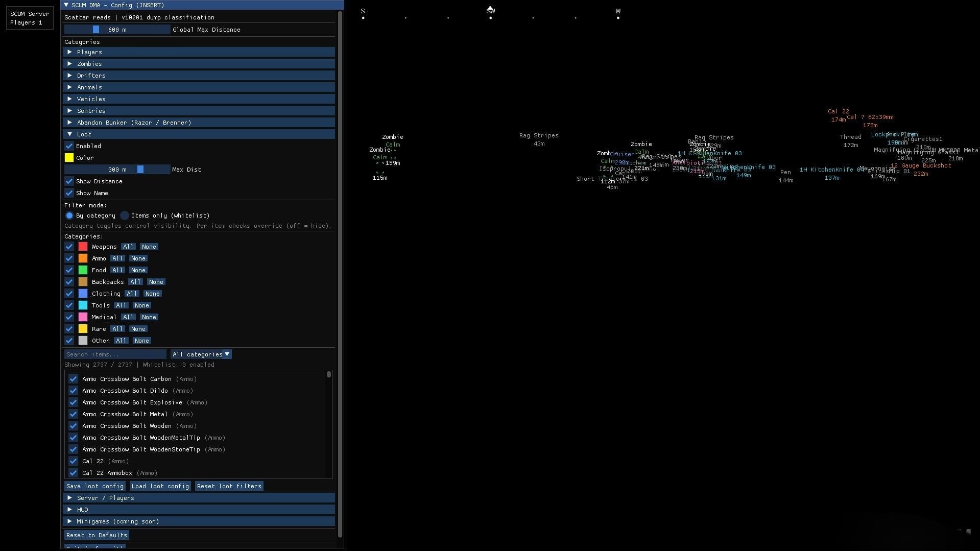Uncheck the Weapons category checkbox
The image size is (980, 551).
69,247
